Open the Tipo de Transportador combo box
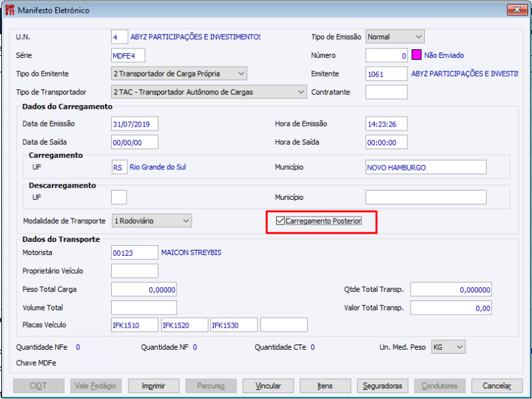This screenshot has width=532, height=399. (x=208, y=92)
